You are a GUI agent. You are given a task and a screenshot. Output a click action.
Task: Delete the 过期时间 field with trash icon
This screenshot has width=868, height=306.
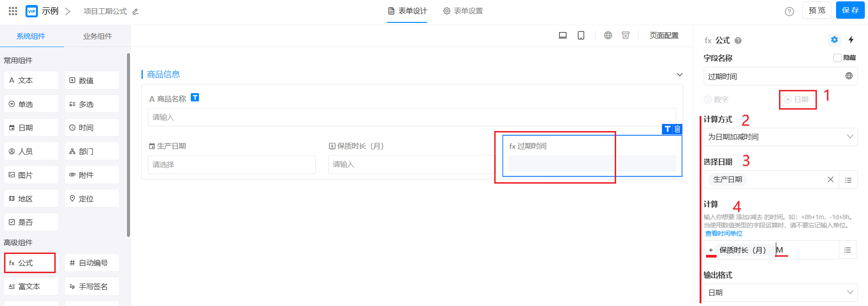coord(678,129)
